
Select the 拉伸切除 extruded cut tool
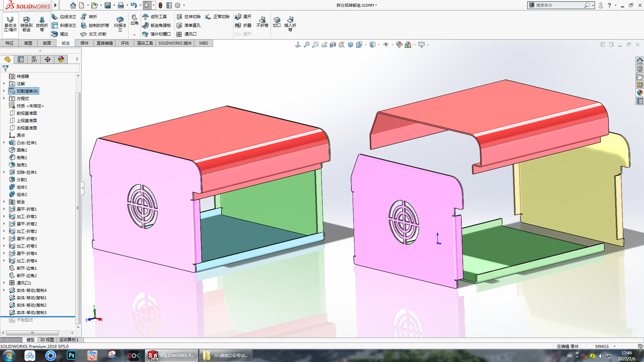[189, 16]
